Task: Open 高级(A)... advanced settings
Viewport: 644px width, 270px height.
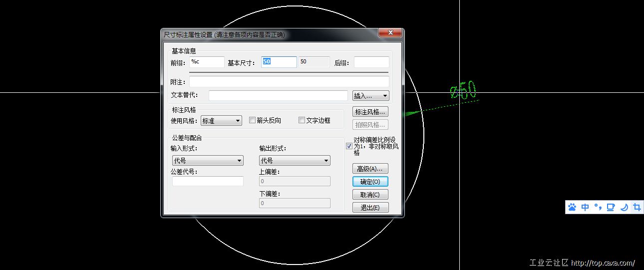Action: (370, 169)
